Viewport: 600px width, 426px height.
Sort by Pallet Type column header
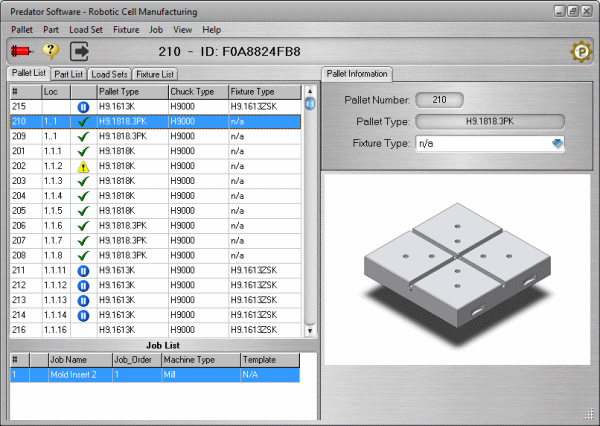130,91
